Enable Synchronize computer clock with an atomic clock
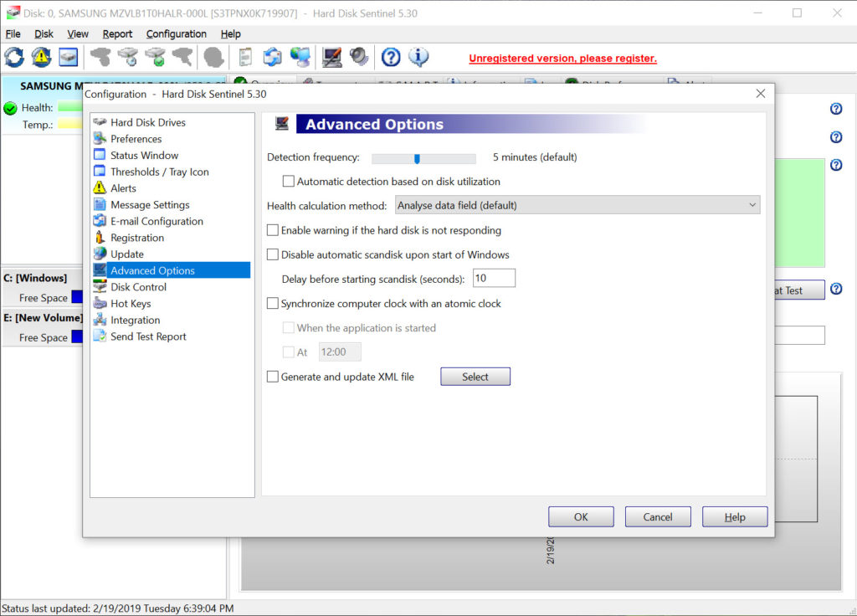 [273, 303]
